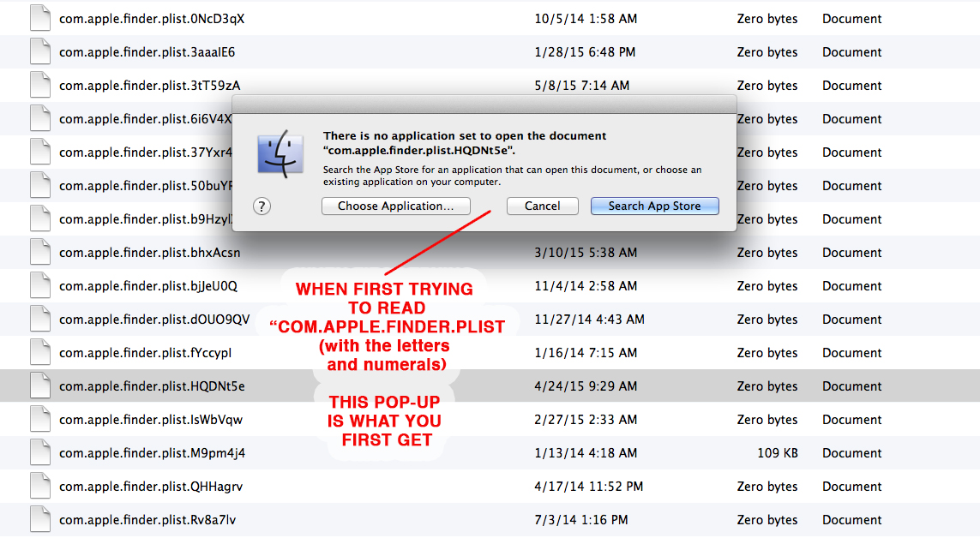Select file name com.apple.finder.plist.0NcD3qX
Viewport: 980px width, 538px height.
(x=152, y=20)
